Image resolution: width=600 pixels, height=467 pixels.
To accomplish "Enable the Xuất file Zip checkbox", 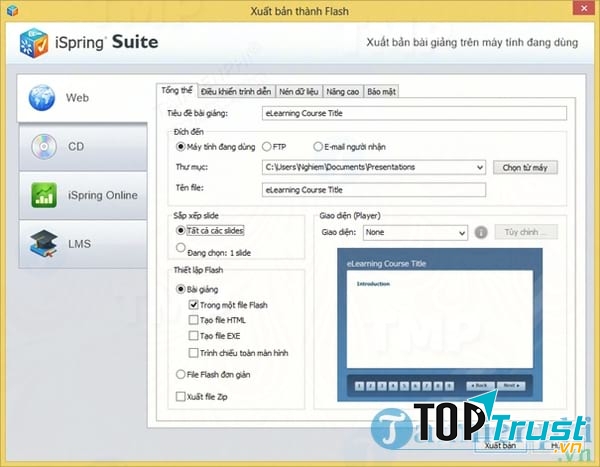I will click(180, 396).
